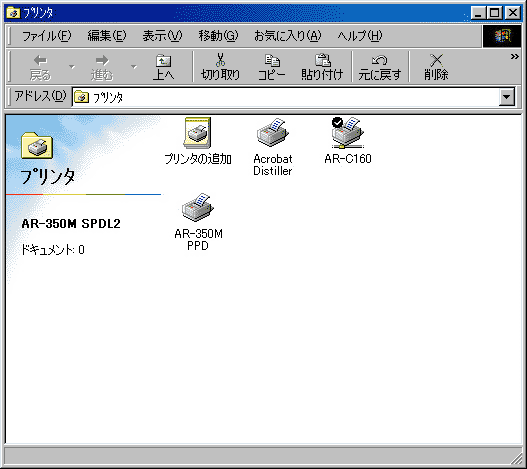Show hidden toolbar buttons via chevron
This screenshot has width=527, height=469.
tap(514, 56)
